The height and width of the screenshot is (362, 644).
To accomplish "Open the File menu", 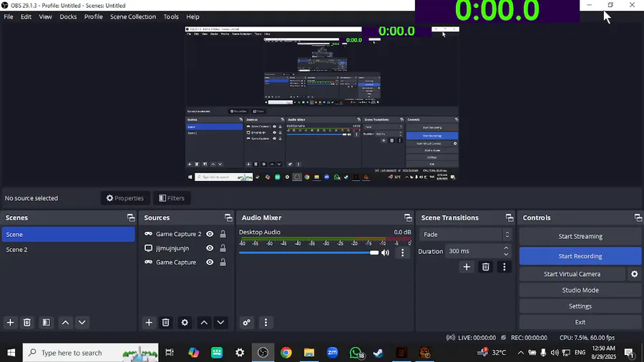I will (x=8, y=17).
